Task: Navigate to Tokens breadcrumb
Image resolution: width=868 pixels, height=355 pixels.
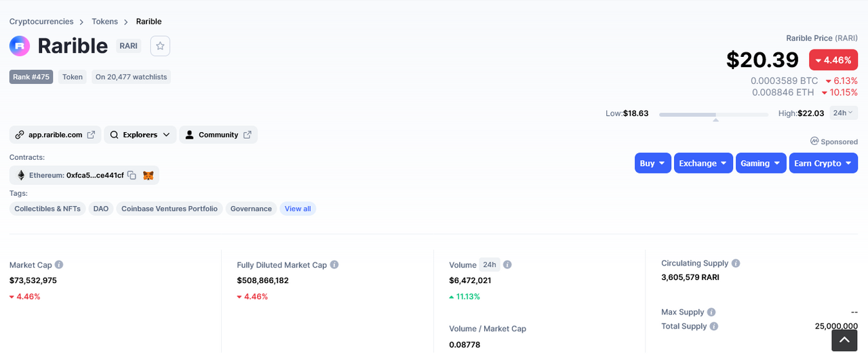Action: point(105,22)
